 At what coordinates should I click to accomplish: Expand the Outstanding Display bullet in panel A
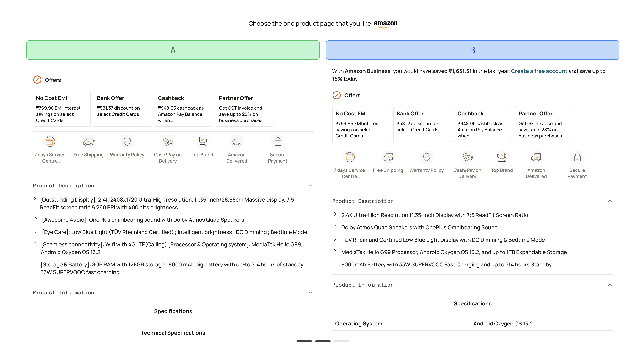(35, 199)
